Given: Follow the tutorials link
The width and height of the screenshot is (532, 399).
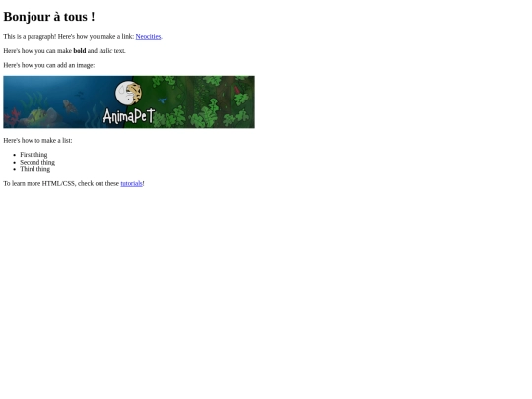Looking at the screenshot, I should coord(131,183).
